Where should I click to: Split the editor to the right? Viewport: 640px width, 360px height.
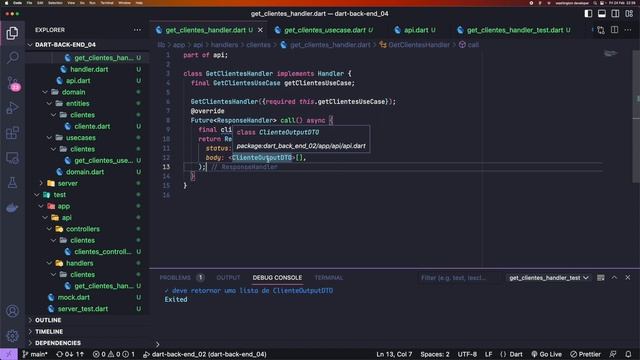point(614,30)
